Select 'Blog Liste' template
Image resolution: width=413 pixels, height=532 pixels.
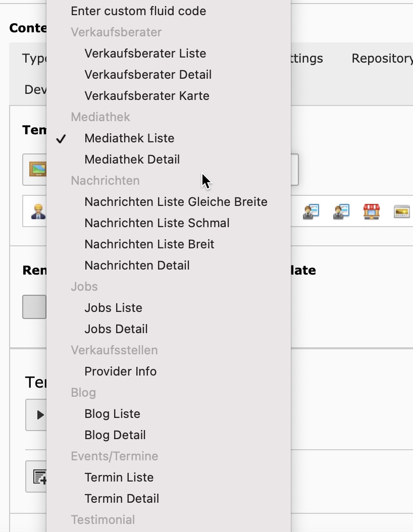click(169, 414)
